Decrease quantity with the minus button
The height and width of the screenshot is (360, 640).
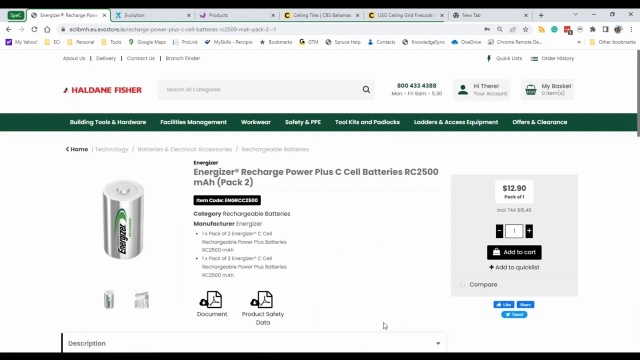pos(499,231)
